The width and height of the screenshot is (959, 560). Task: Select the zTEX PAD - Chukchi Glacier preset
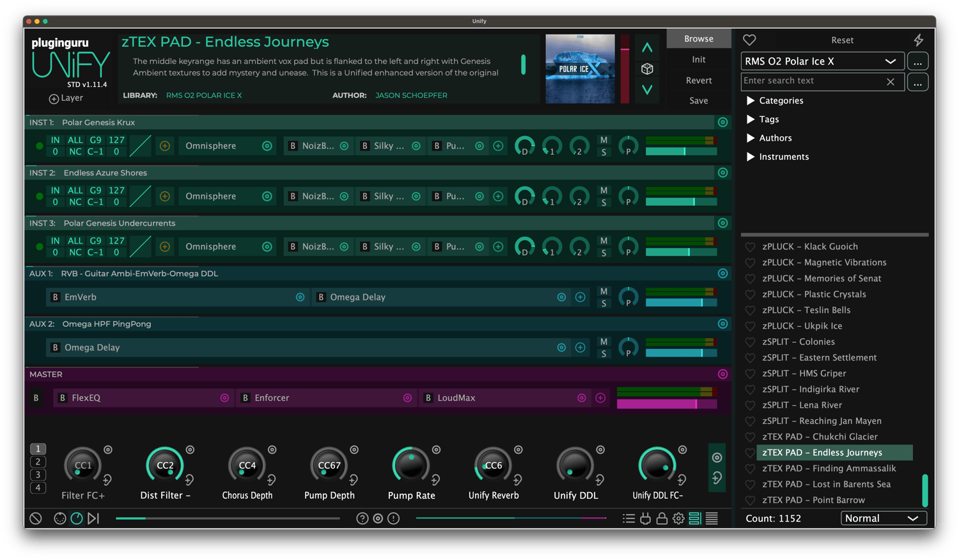coord(820,437)
